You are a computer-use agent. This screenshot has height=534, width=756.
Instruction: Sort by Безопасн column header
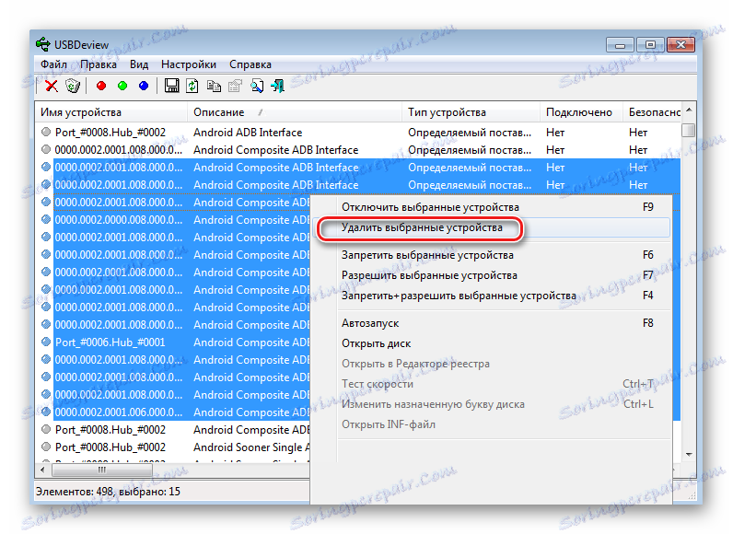point(652,112)
